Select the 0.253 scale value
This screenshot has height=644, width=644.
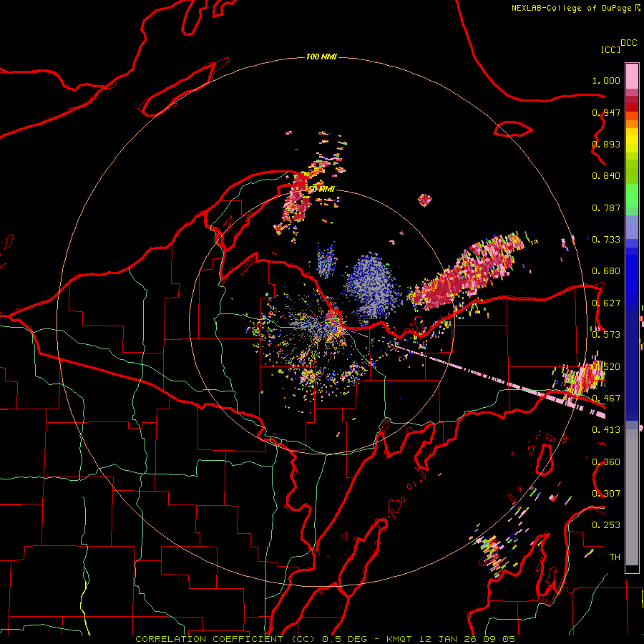[606, 525]
